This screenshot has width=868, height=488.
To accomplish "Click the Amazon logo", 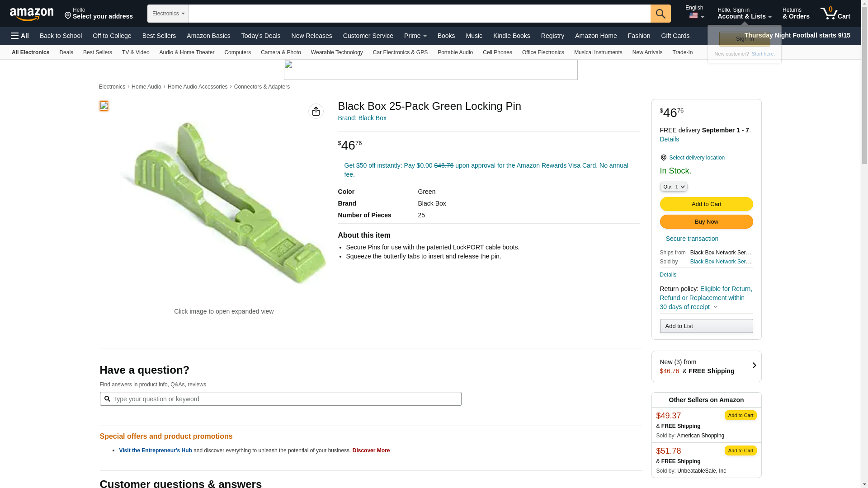I will coord(32,14).
